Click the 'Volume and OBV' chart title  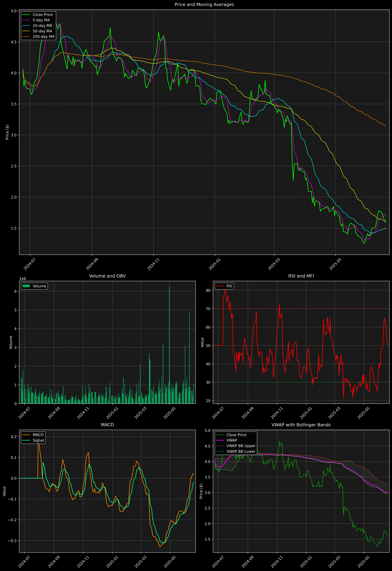107,276
